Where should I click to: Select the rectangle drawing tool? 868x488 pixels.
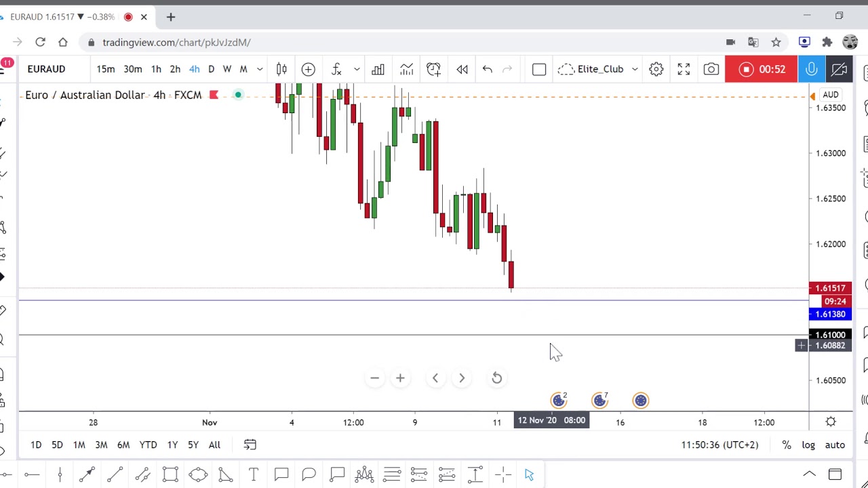tap(170, 475)
